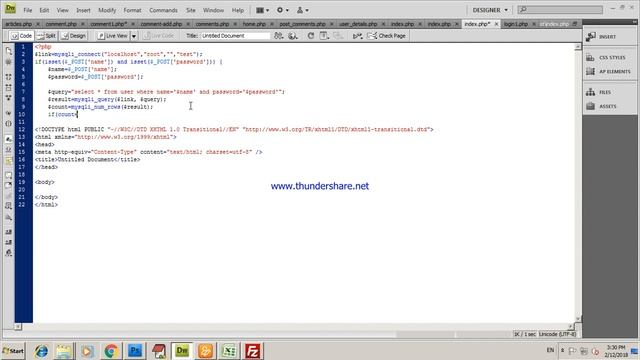This screenshot has height=360, width=640.
Task: Open the media player taskbar icon
Action: click(87, 351)
